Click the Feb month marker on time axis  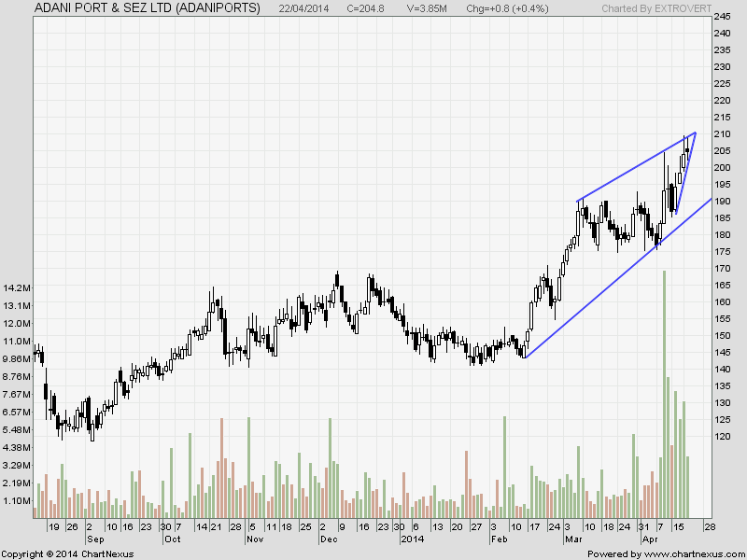[498, 539]
